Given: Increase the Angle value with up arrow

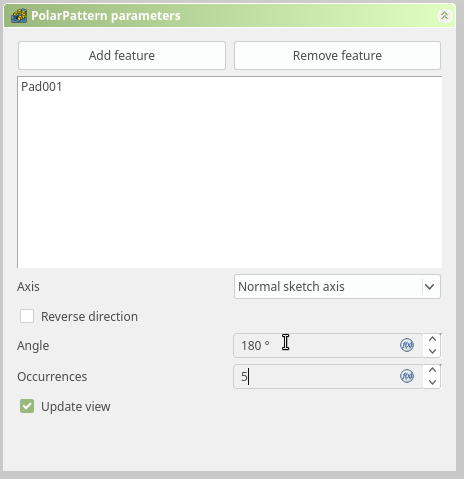Looking at the screenshot, I should [432, 339].
